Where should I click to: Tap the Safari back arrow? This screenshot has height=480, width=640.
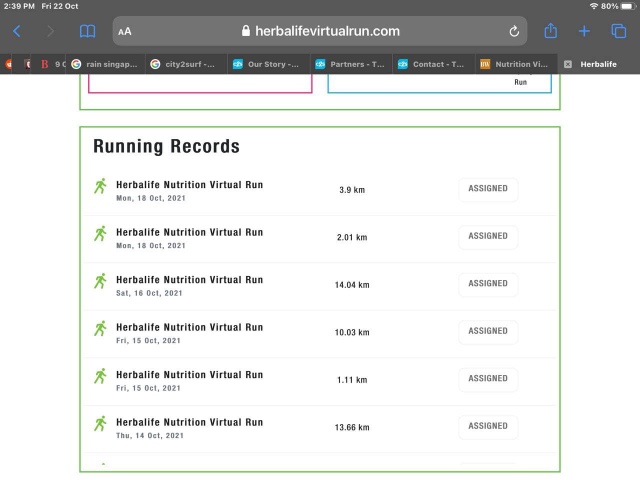click(16, 31)
